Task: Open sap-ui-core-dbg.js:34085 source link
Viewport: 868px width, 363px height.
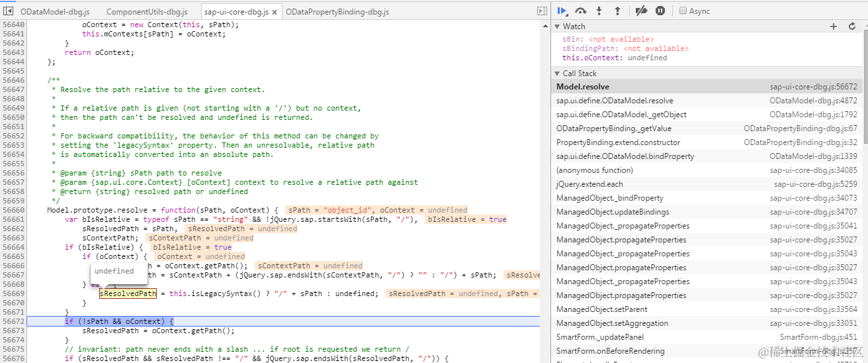Action: (x=814, y=170)
